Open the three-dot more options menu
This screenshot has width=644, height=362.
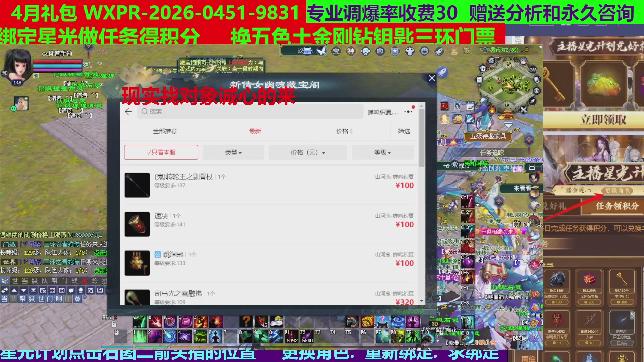click(x=408, y=112)
